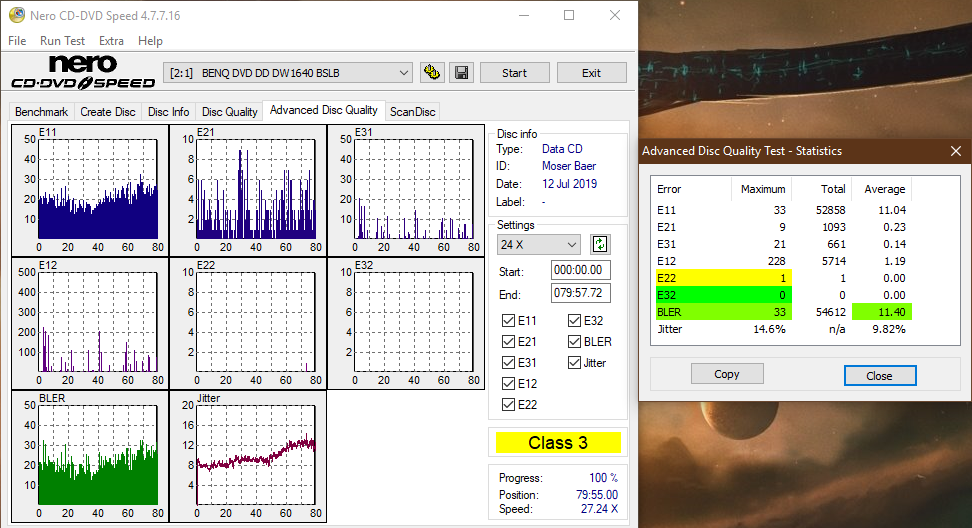This screenshot has height=528, width=972.
Task: Click the '79:55.00' position value
Action: (x=596, y=495)
